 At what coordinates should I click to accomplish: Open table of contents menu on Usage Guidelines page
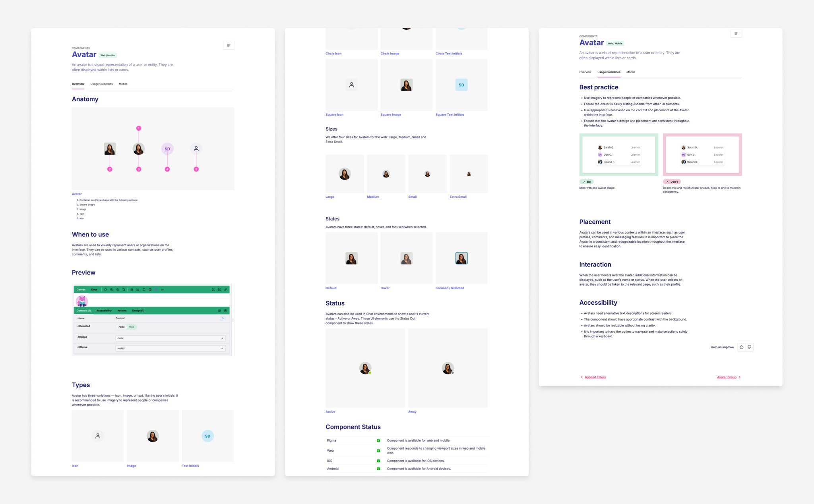pyautogui.click(x=736, y=33)
